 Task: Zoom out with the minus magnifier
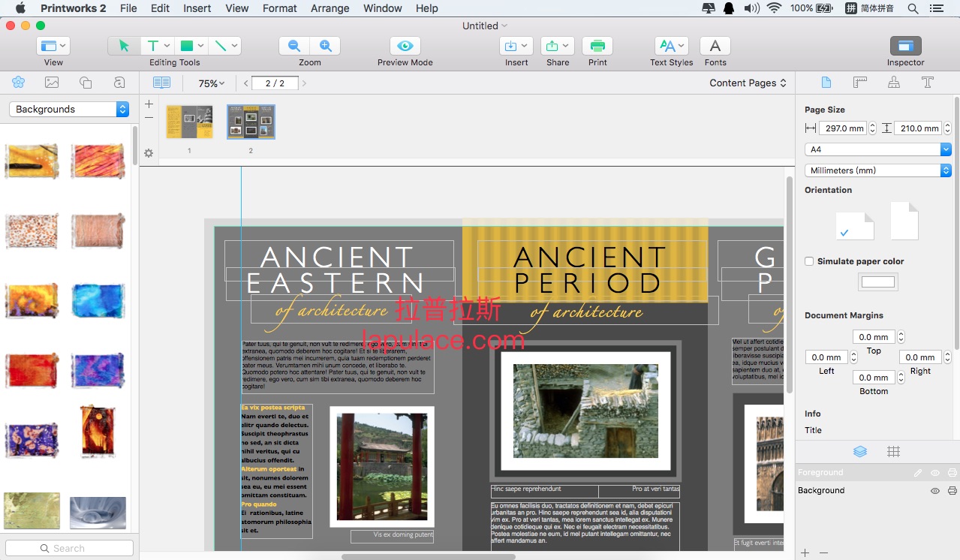(294, 46)
